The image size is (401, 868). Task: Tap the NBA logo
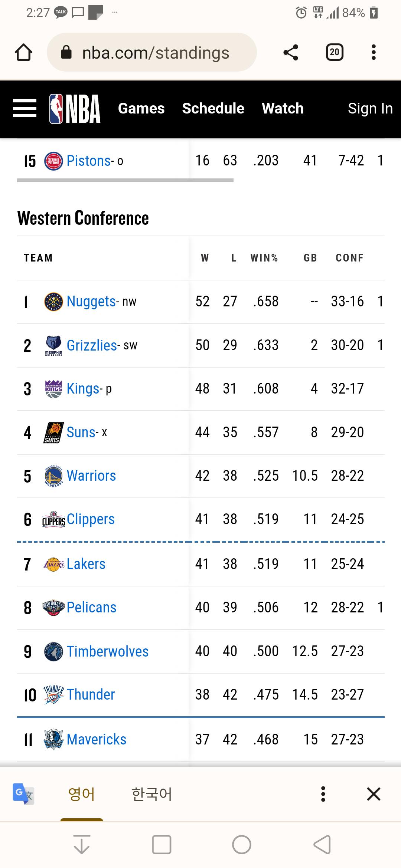75,109
